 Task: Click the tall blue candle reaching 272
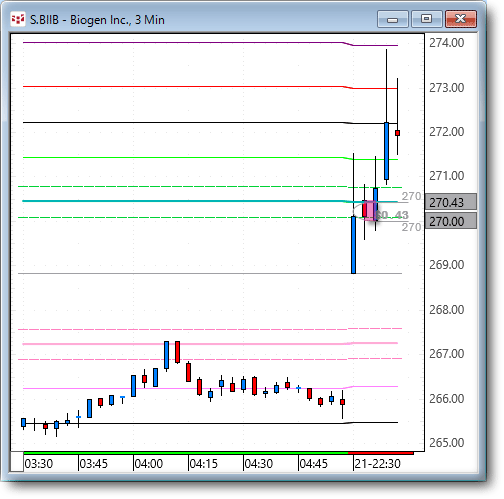386,151
